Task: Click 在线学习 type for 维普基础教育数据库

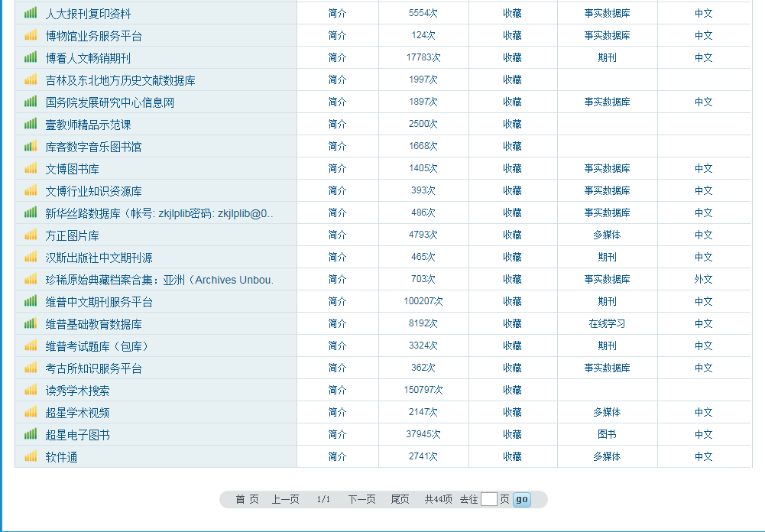Action: tap(607, 323)
